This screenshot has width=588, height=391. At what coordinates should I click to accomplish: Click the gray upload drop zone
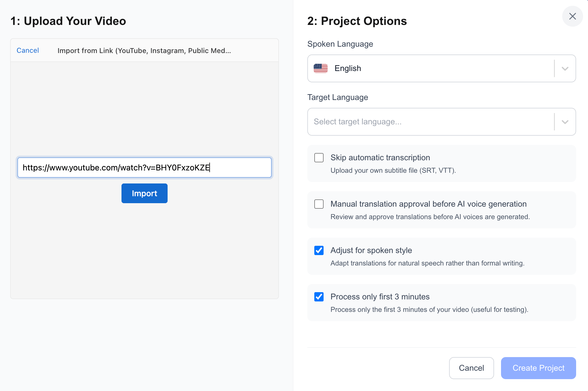[144, 110]
